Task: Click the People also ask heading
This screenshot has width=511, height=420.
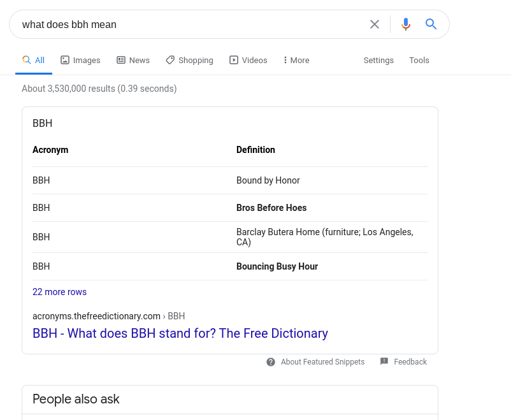Action: 76,399
